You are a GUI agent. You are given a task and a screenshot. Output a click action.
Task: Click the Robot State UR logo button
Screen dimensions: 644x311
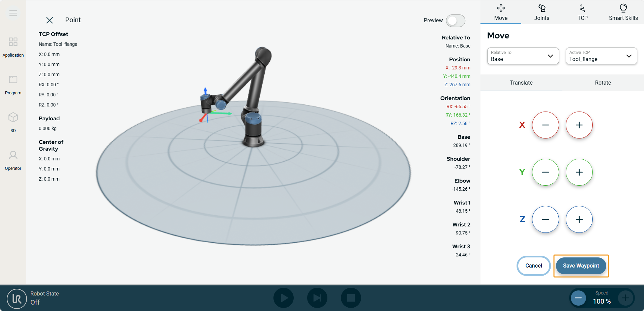point(17,299)
